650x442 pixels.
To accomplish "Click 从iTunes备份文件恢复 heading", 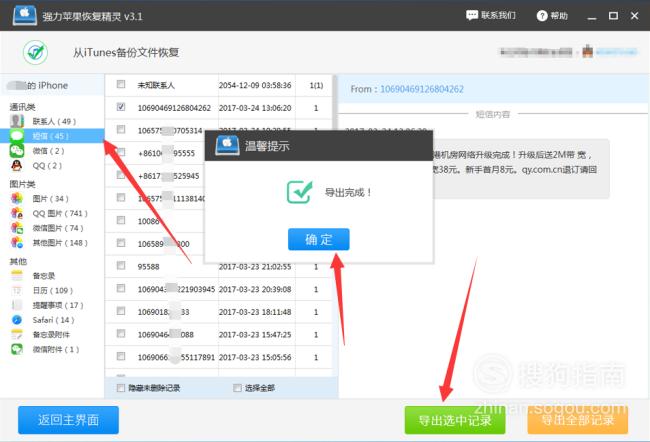I will 126,53.
